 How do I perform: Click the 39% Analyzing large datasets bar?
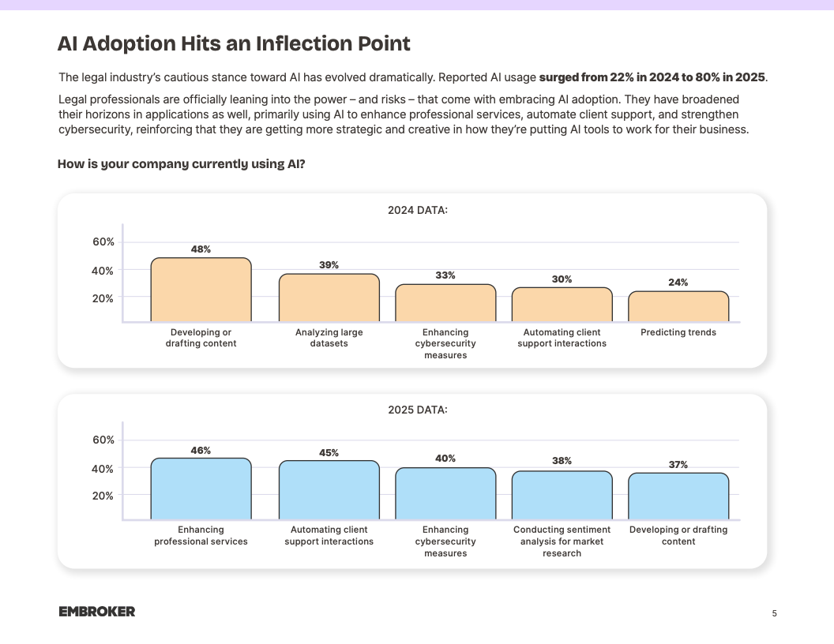click(x=329, y=298)
